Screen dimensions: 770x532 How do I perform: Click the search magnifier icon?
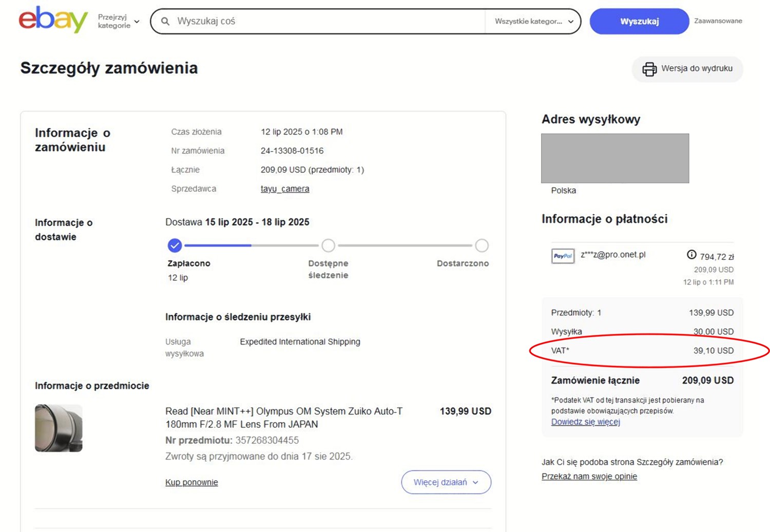pos(165,22)
